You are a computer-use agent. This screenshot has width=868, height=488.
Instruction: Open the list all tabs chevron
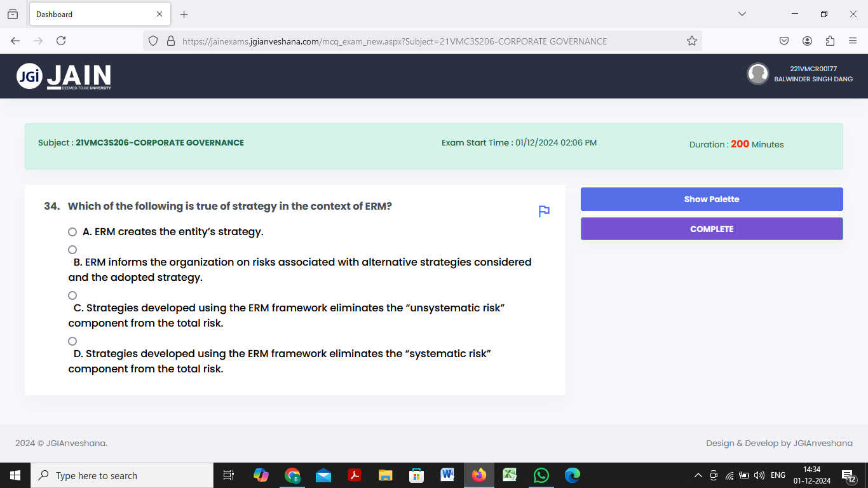pos(742,14)
